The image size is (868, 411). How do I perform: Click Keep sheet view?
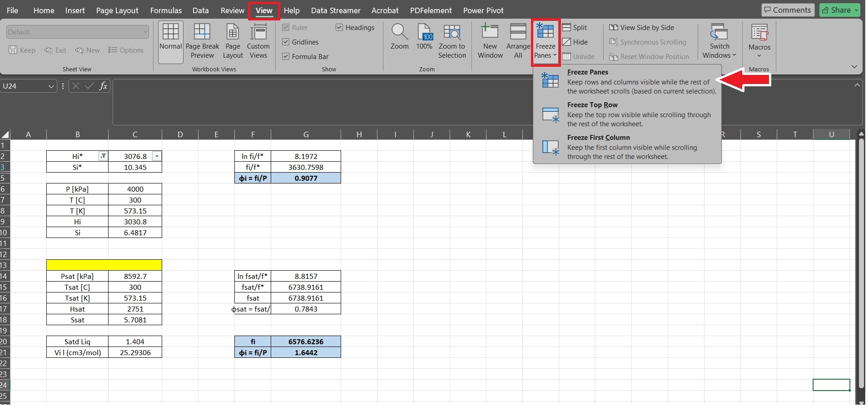tap(22, 50)
